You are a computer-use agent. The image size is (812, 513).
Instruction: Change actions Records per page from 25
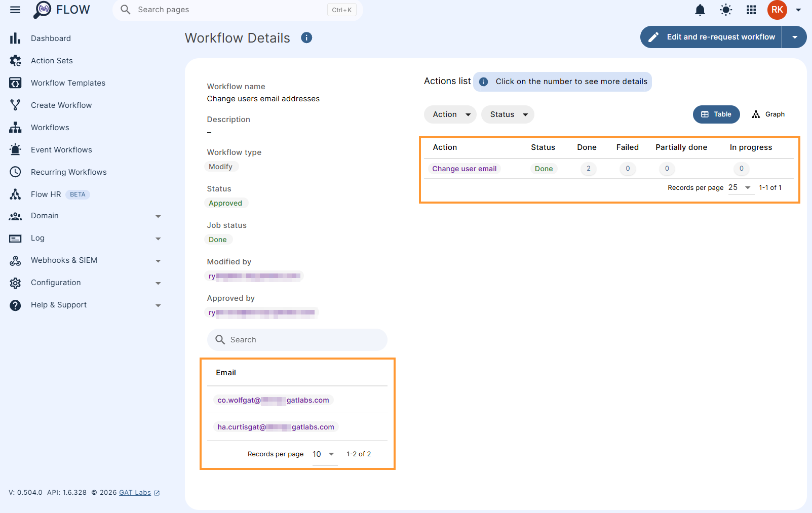pos(741,187)
